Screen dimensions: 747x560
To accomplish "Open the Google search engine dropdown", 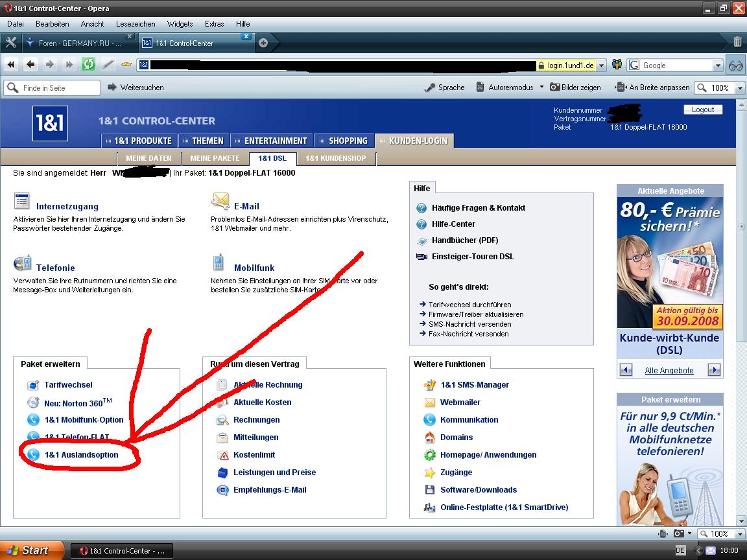I will click(x=717, y=65).
